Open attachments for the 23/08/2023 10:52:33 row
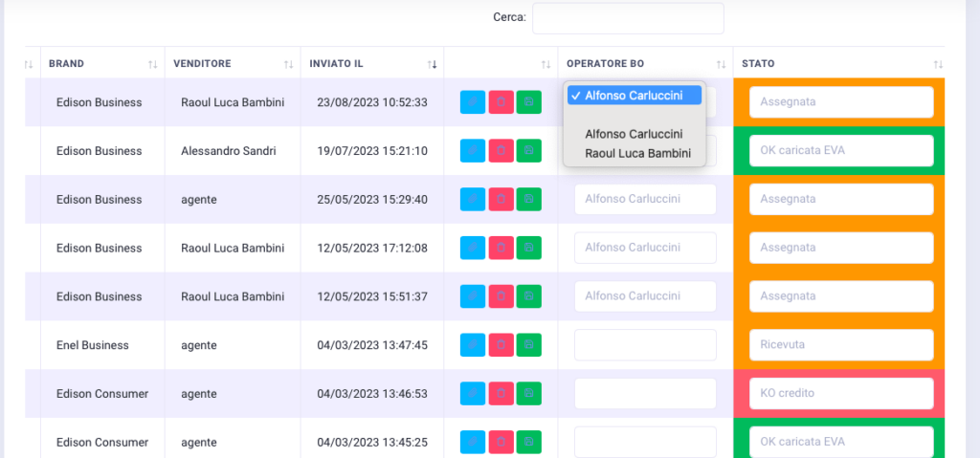Image resolution: width=980 pixels, height=458 pixels. [x=473, y=102]
